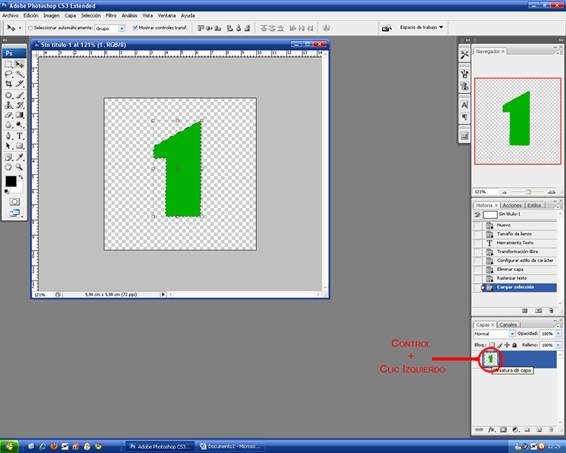The width and height of the screenshot is (566, 453).
Task: Select the Pen tool
Action: coord(9,136)
